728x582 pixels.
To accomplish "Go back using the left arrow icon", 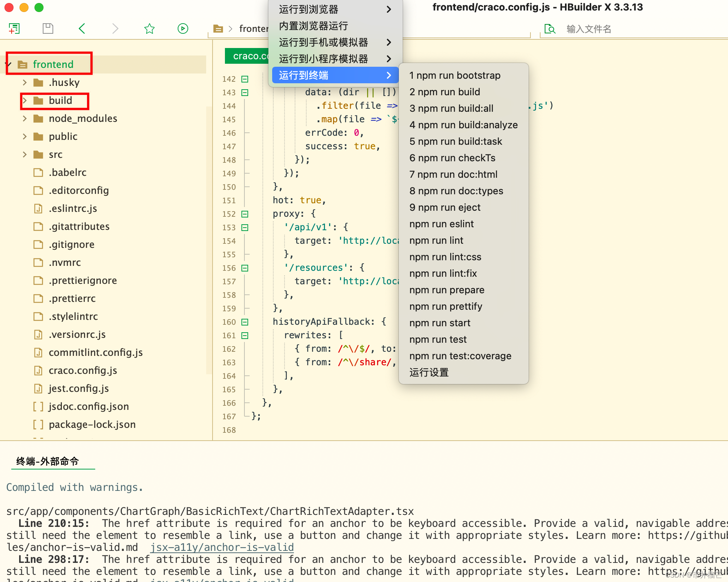I will coord(82,28).
